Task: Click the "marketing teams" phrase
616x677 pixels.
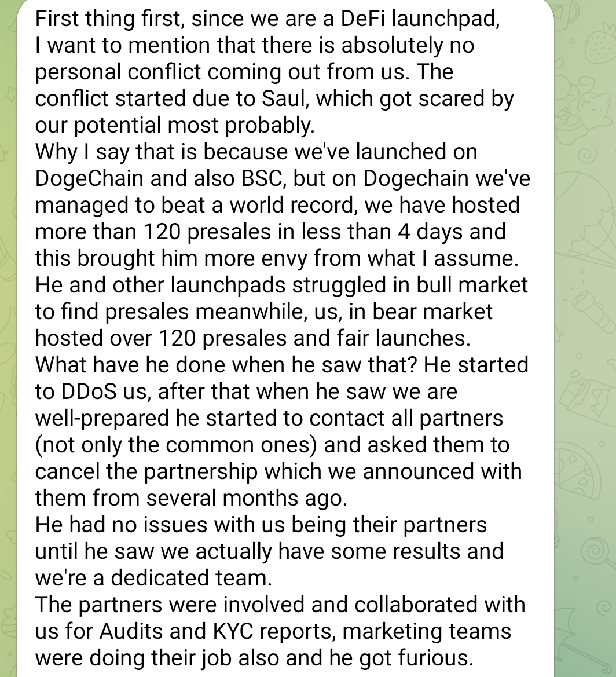Action: pos(427,632)
